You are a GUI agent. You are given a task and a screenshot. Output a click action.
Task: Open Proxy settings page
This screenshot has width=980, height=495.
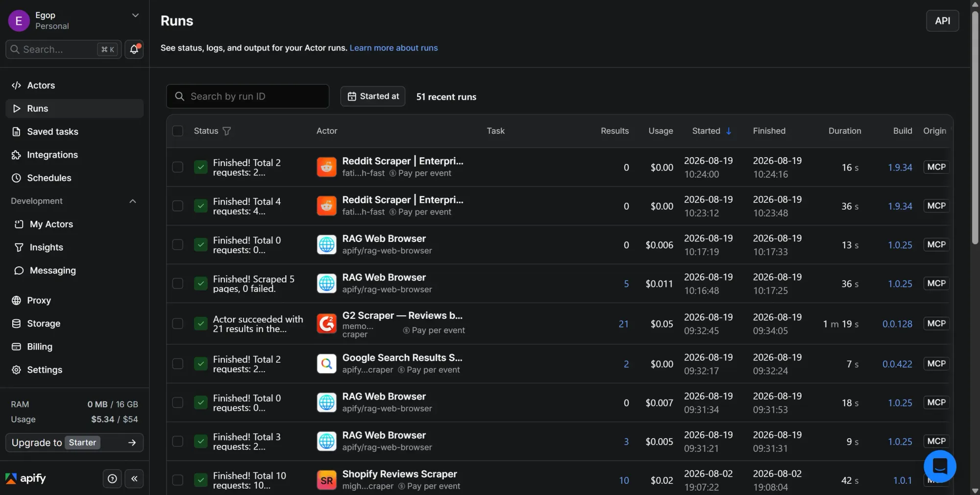click(74, 300)
